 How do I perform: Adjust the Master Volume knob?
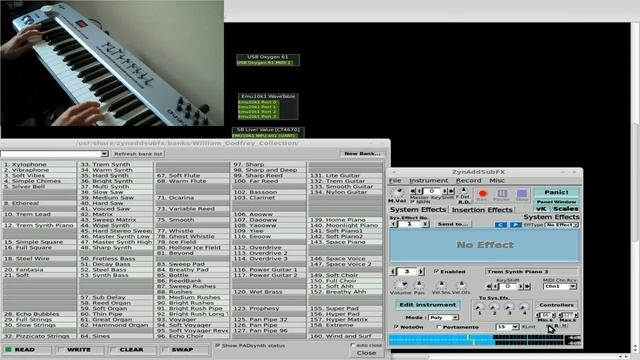pos(396,192)
